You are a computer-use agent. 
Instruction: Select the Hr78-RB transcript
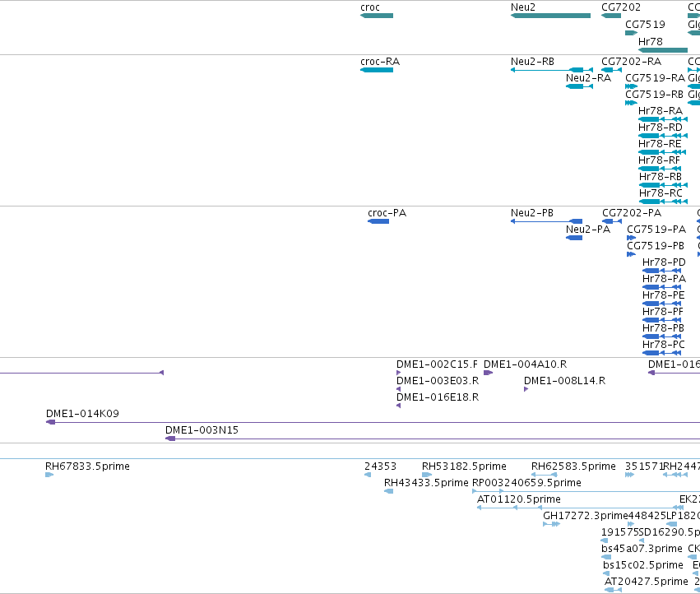click(663, 185)
